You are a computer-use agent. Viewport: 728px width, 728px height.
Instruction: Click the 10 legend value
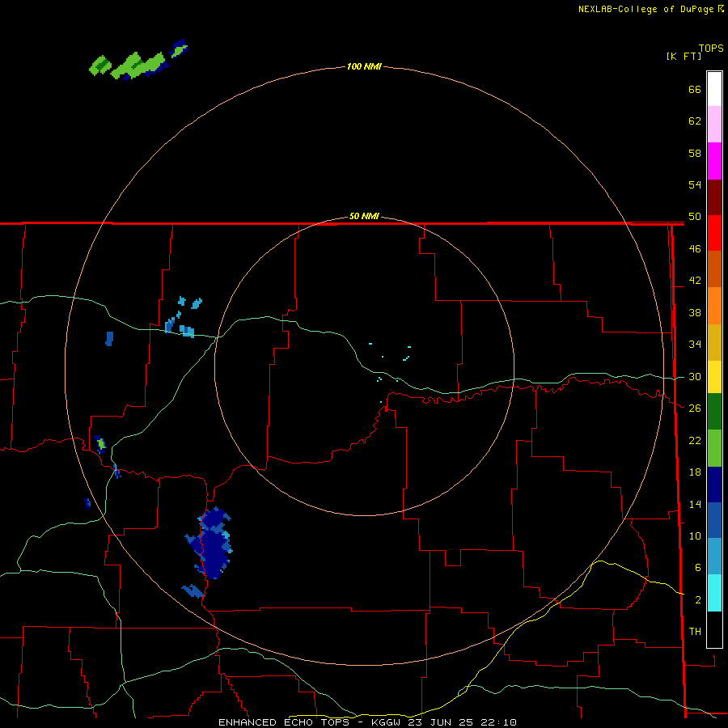click(695, 535)
